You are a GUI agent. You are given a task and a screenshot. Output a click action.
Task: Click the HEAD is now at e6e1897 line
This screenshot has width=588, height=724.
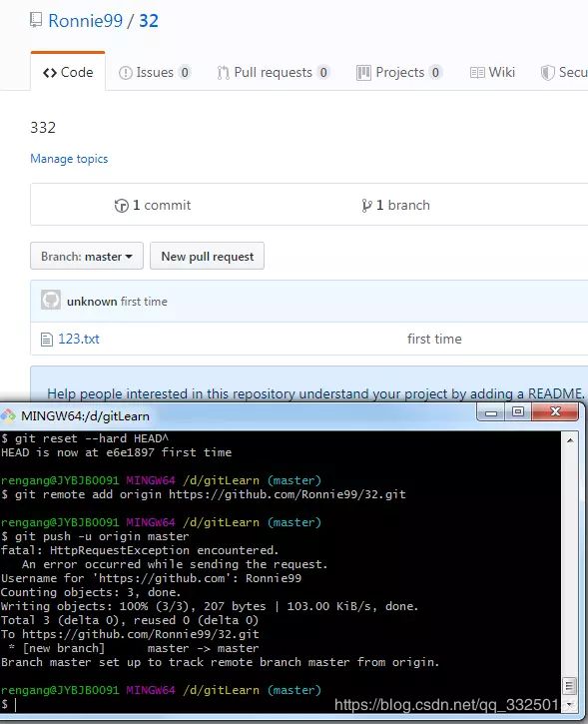(117, 452)
